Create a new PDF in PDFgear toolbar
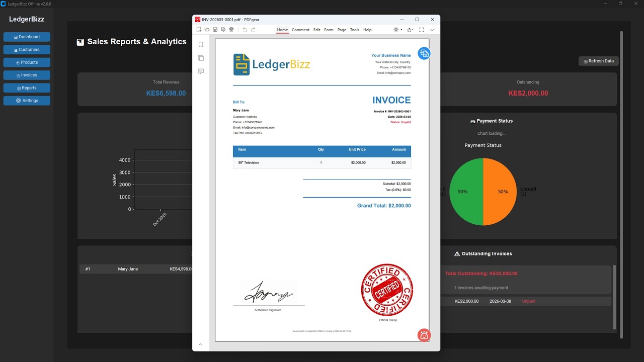 199,30
